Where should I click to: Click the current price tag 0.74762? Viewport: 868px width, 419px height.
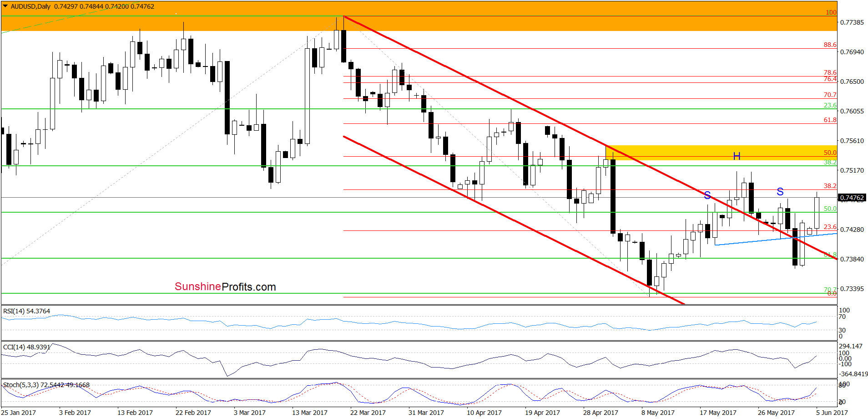(852, 198)
